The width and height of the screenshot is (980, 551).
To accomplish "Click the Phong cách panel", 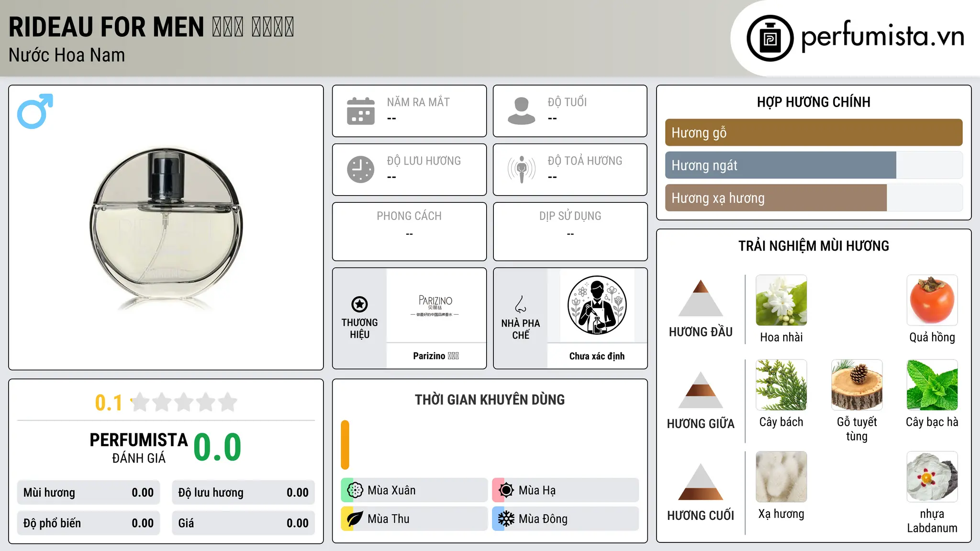I will pyautogui.click(x=409, y=231).
